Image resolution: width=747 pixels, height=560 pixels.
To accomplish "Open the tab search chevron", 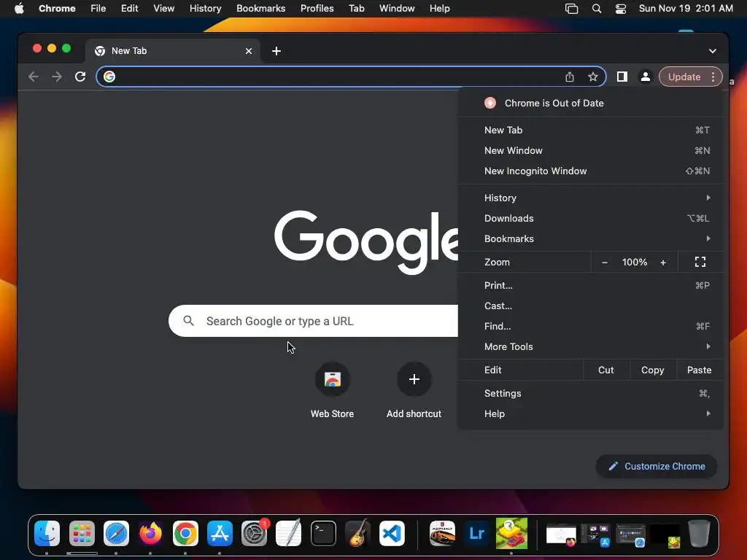I will tap(712, 51).
